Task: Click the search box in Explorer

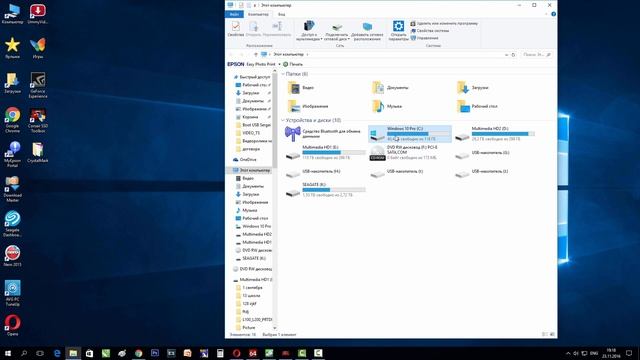Action: (x=537, y=55)
